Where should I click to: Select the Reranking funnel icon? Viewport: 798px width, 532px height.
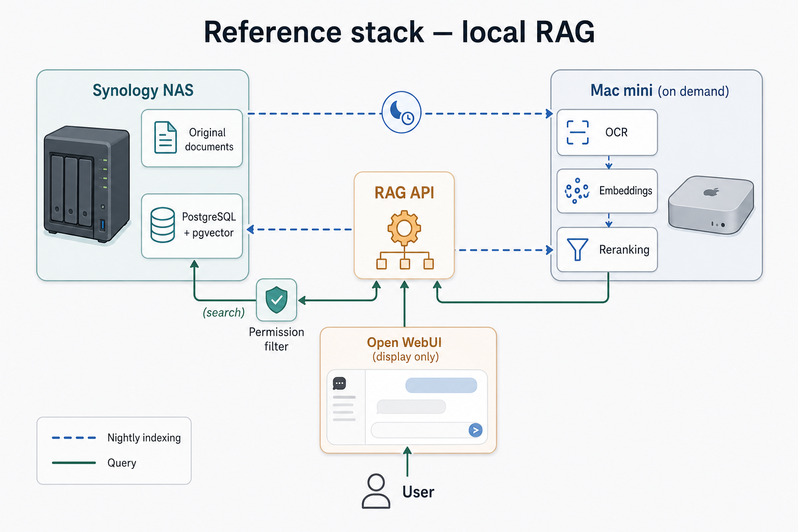(577, 249)
